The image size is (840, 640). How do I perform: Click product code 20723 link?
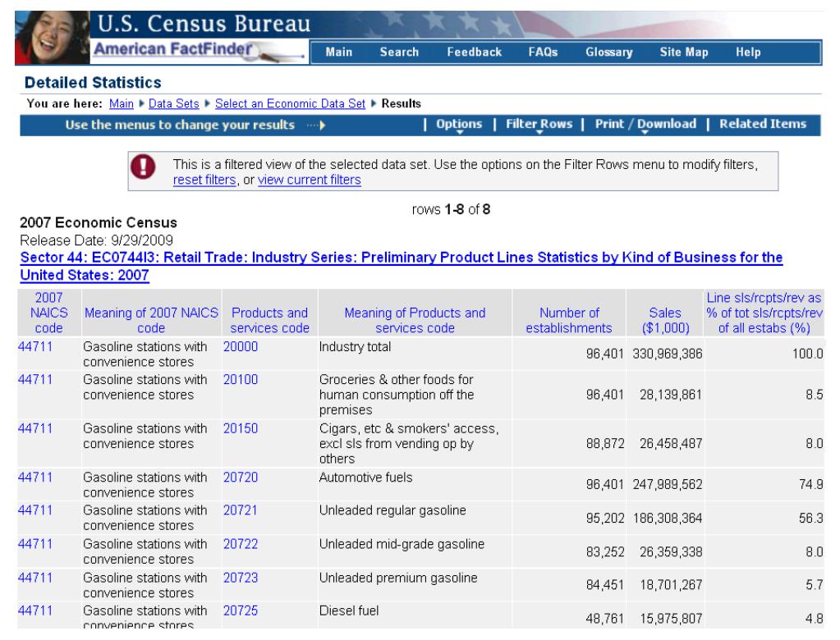241,578
